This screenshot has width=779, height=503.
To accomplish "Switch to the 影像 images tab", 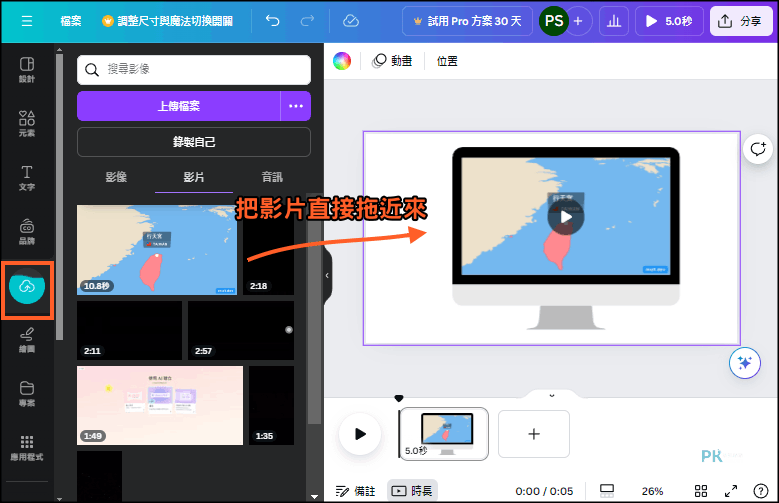I will [116, 177].
